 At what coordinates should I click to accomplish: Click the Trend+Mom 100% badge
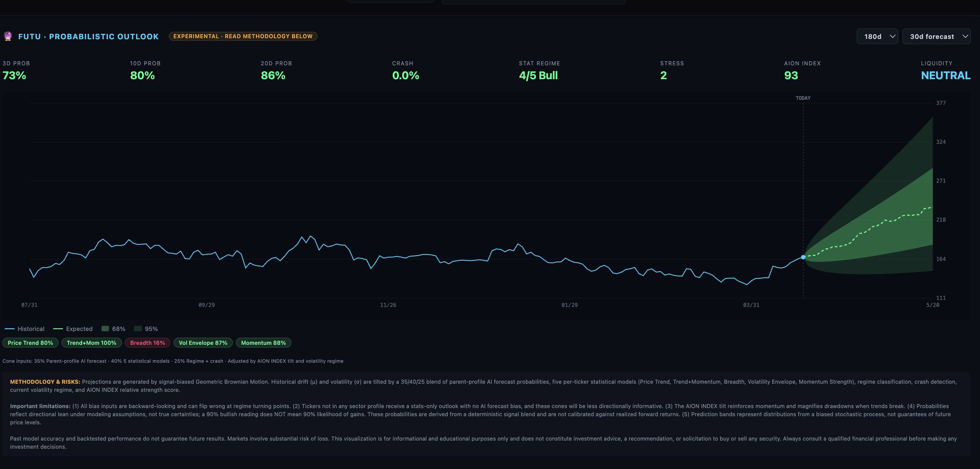coord(91,343)
